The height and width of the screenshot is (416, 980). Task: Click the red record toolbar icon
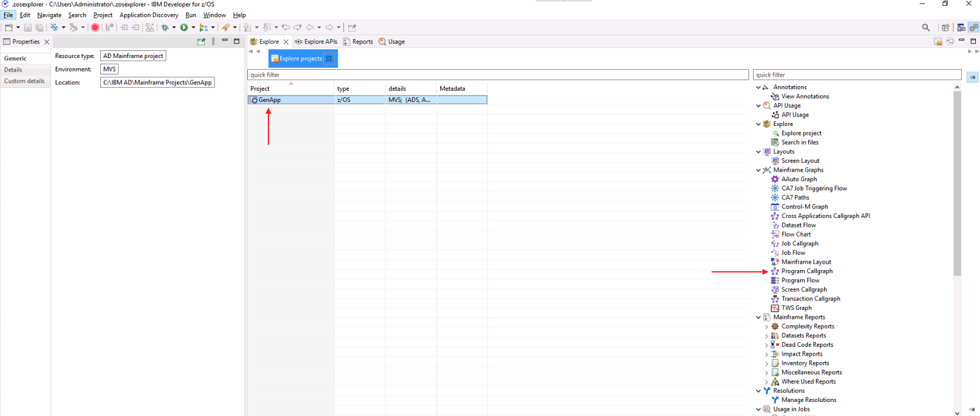[x=95, y=28]
